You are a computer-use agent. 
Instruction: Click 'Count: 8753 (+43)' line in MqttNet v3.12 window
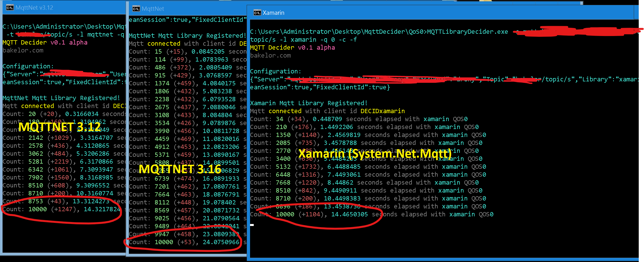64,201
